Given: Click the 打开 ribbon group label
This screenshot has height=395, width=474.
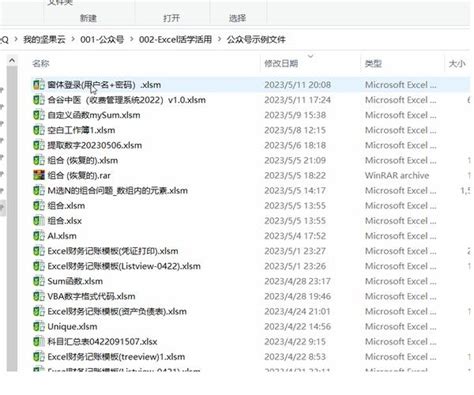Looking at the screenshot, I should pos(171,18).
